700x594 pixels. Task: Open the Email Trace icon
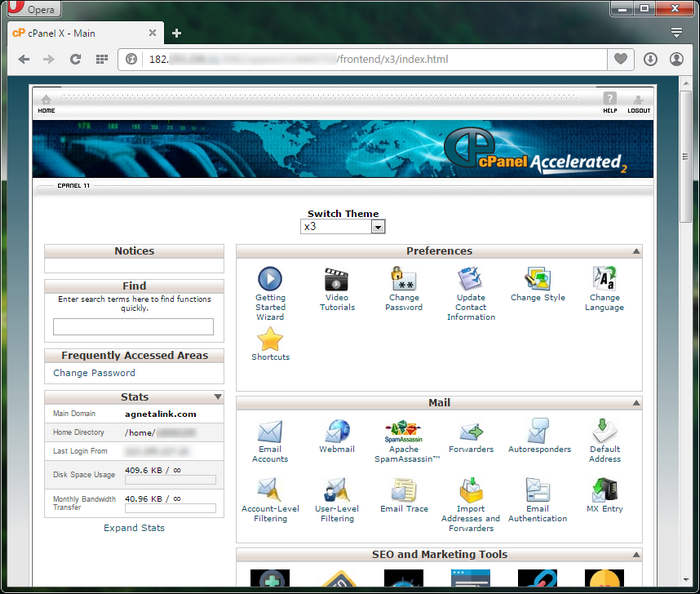click(x=404, y=490)
